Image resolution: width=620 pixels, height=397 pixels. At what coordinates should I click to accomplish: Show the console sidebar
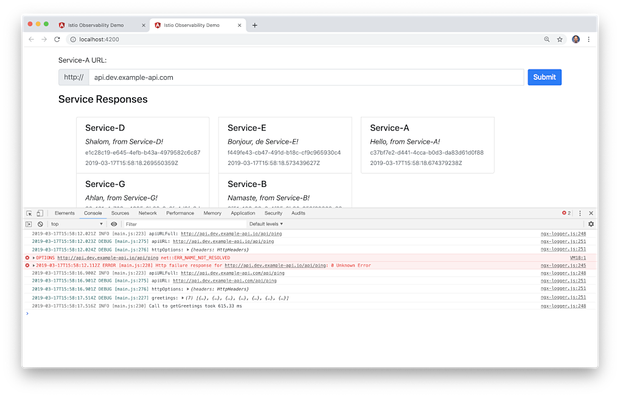[28, 224]
